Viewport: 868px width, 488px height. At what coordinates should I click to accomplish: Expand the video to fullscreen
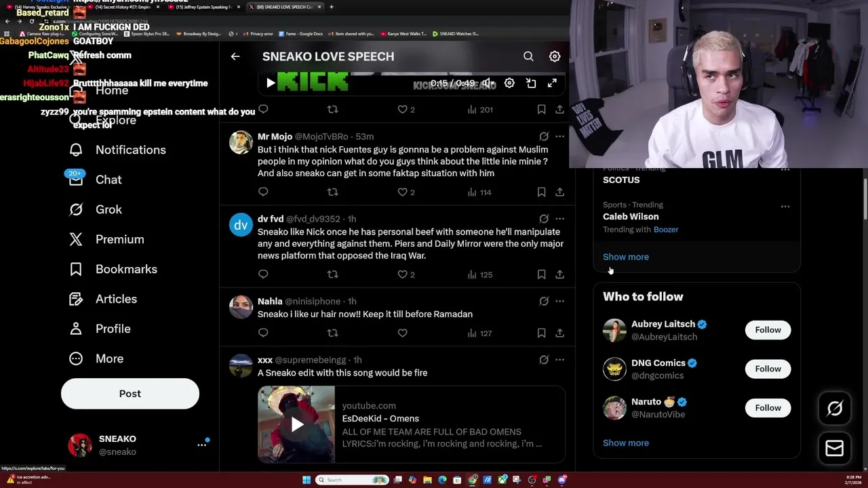(552, 83)
